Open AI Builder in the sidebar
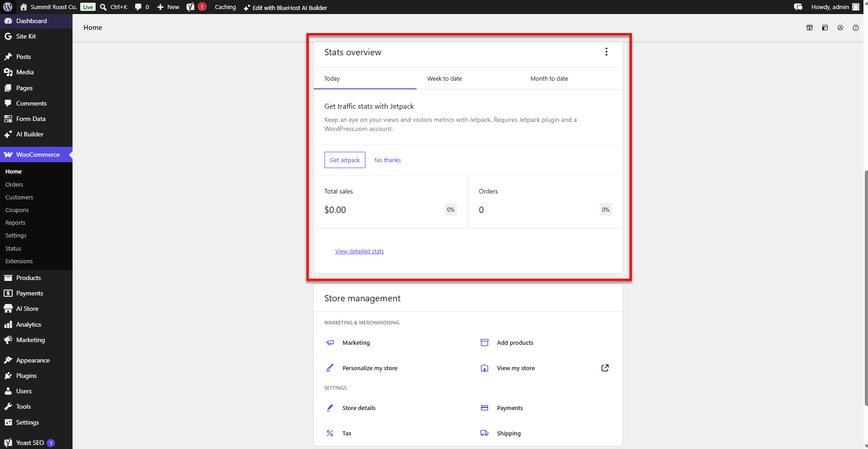868x449 pixels. pyautogui.click(x=36, y=134)
